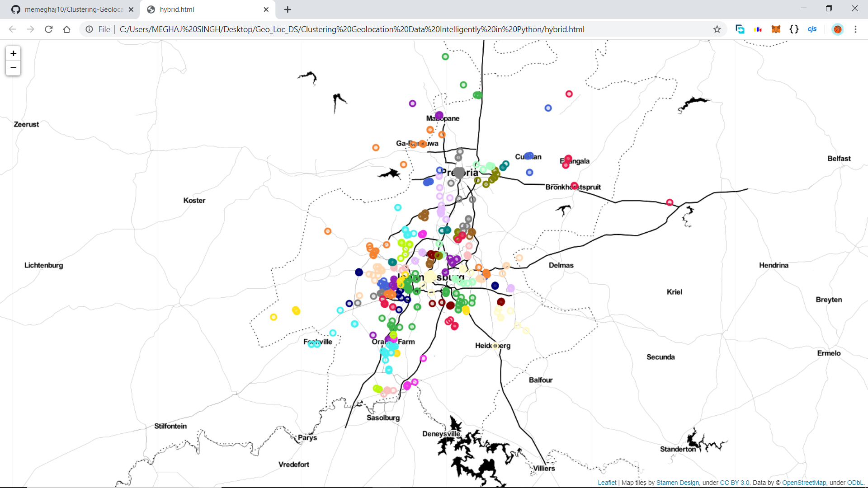The image size is (868, 488).
Task: Zoom in using the map plus button
Action: click(13, 53)
